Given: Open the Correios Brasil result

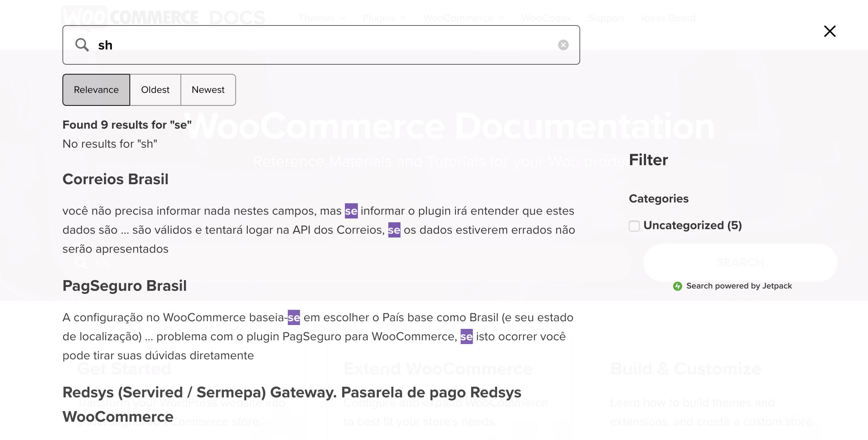Looking at the screenshot, I should (x=115, y=179).
